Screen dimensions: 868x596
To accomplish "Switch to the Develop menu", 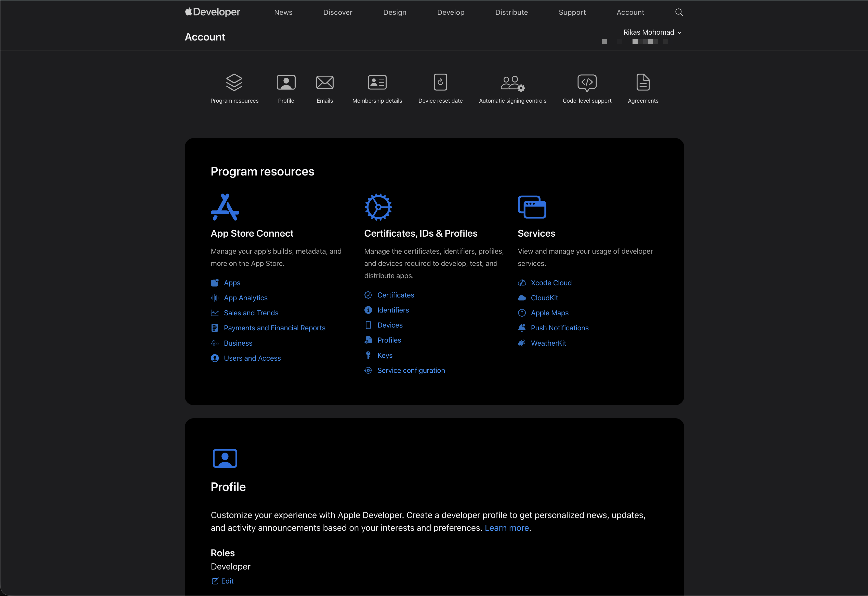I will tap(451, 12).
